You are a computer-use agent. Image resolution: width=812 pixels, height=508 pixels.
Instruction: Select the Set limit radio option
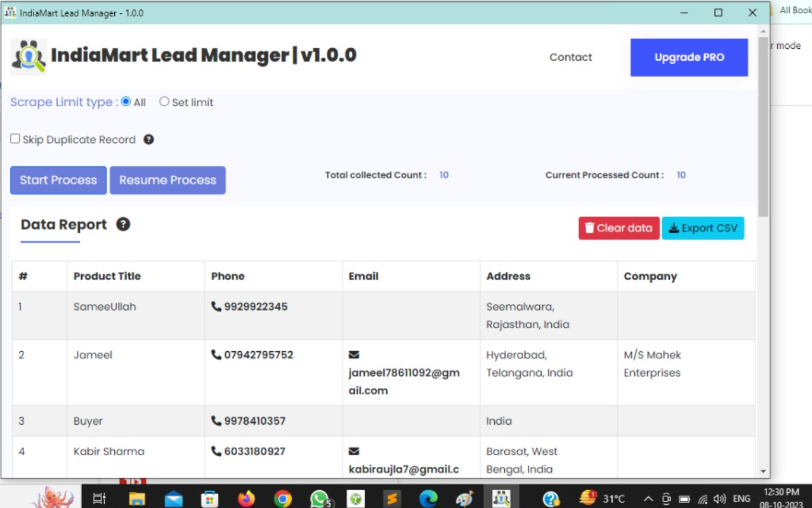[x=164, y=102]
